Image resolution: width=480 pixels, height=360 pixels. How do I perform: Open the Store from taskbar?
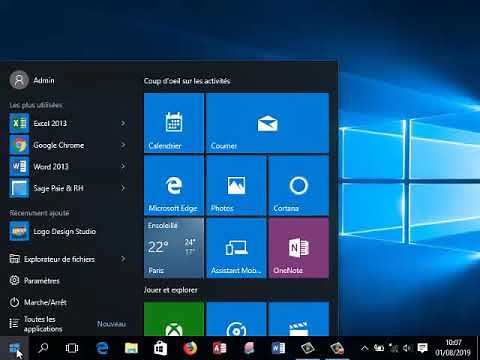click(x=160, y=348)
